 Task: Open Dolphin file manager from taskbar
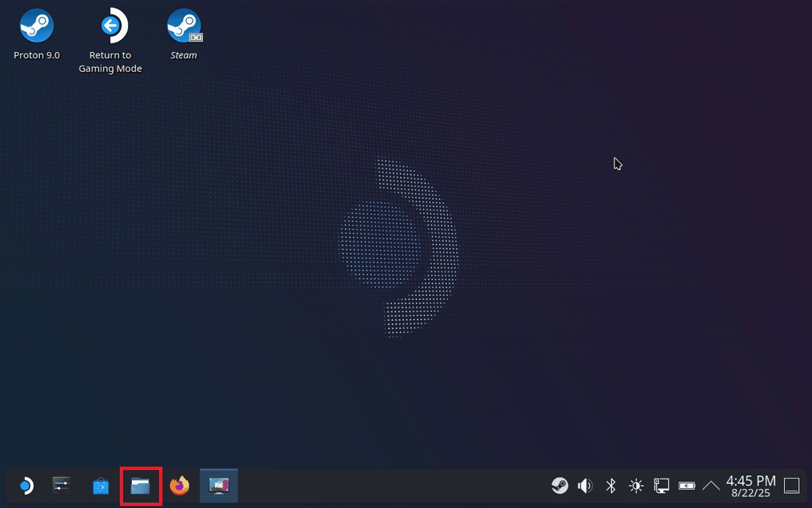point(140,486)
